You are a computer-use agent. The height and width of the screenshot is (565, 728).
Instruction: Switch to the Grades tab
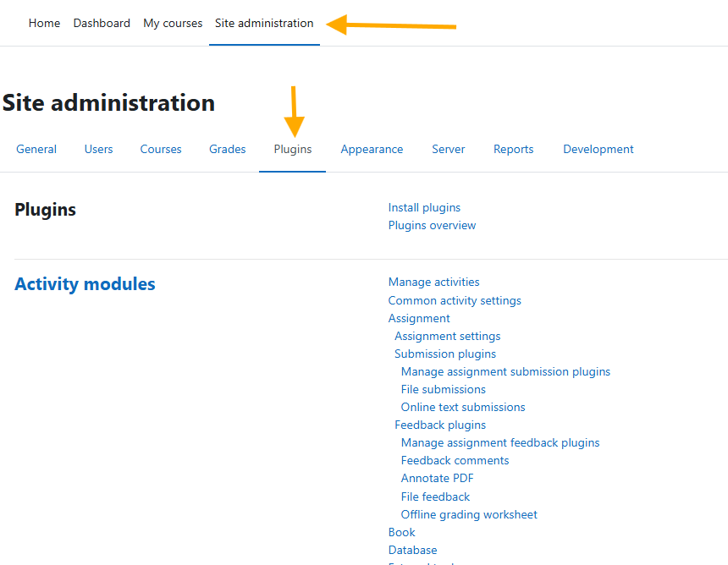227,149
